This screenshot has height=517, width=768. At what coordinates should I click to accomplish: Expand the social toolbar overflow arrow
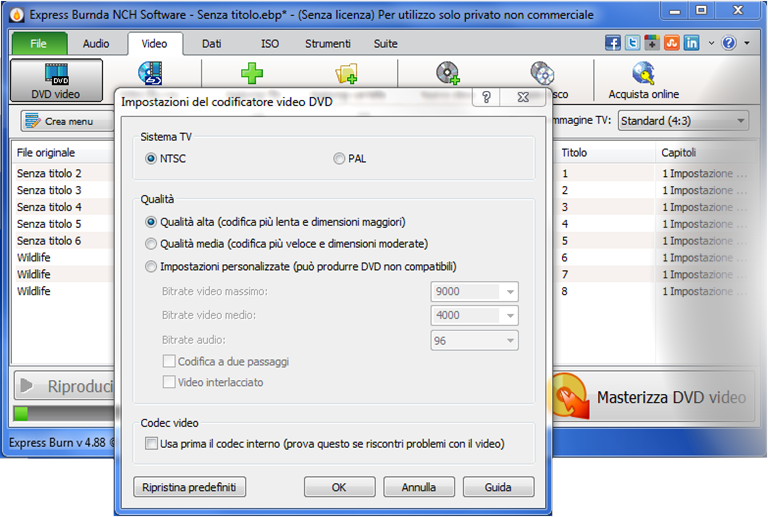tap(711, 43)
